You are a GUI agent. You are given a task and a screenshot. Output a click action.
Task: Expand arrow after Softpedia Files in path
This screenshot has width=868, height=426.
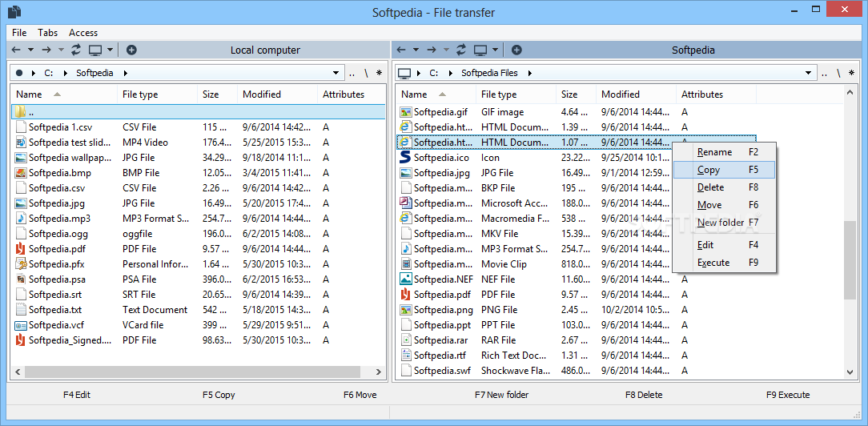click(529, 73)
